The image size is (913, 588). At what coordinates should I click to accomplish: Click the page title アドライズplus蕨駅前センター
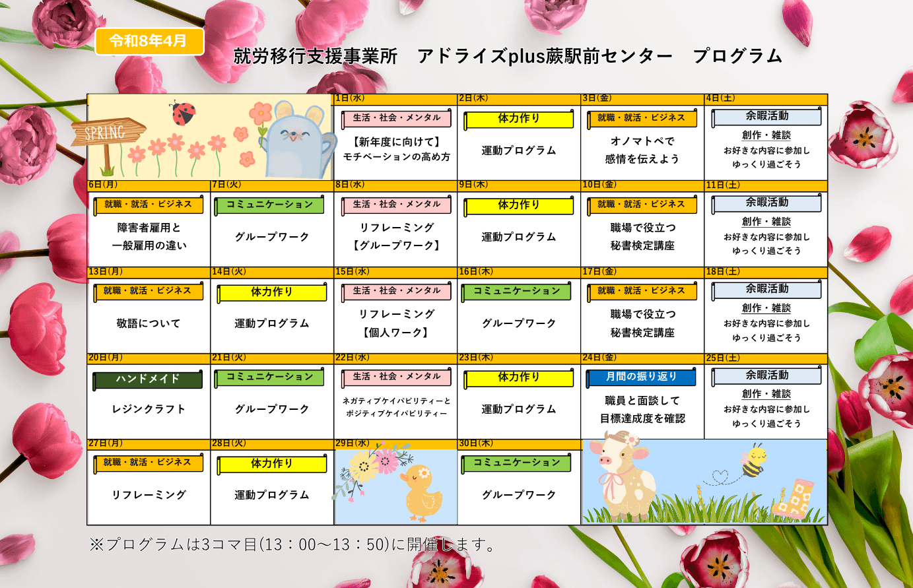tap(545, 56)
